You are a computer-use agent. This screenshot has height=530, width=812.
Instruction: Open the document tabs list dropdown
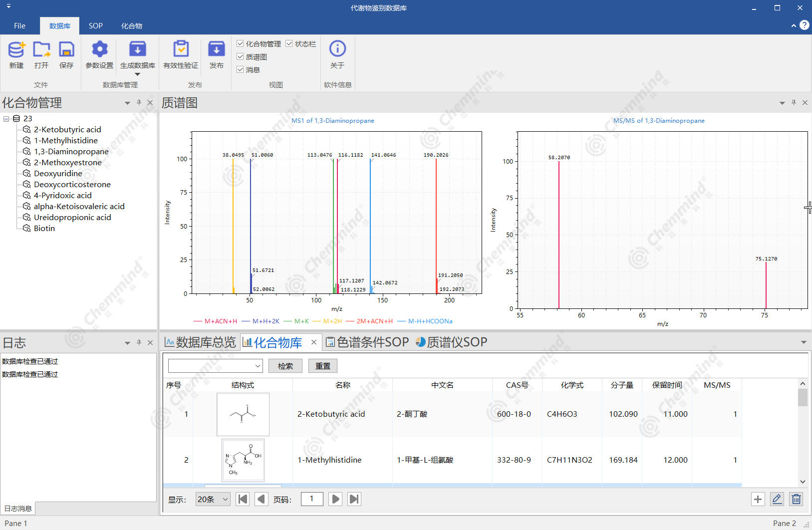(804, 342)
